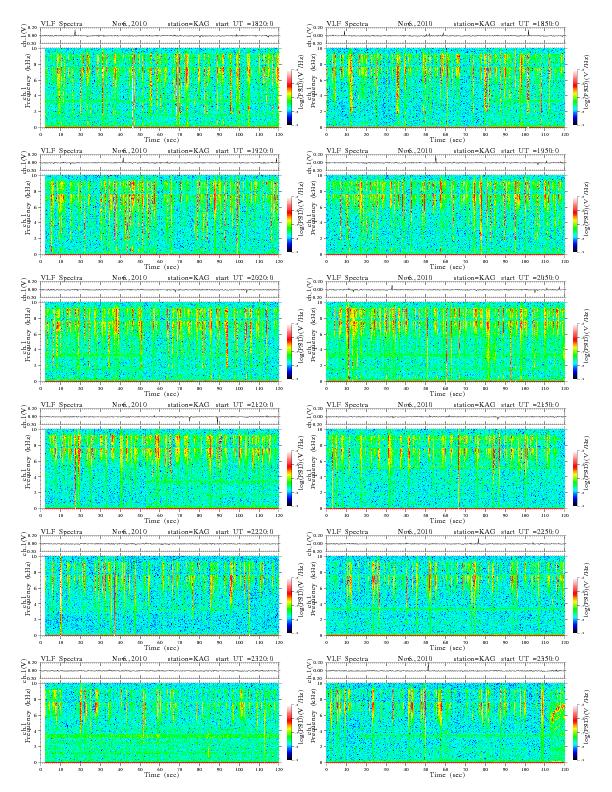612x792 pixels.
Task: Select the spectrogram plot starting UT 2050
Action: click(445, 342)
